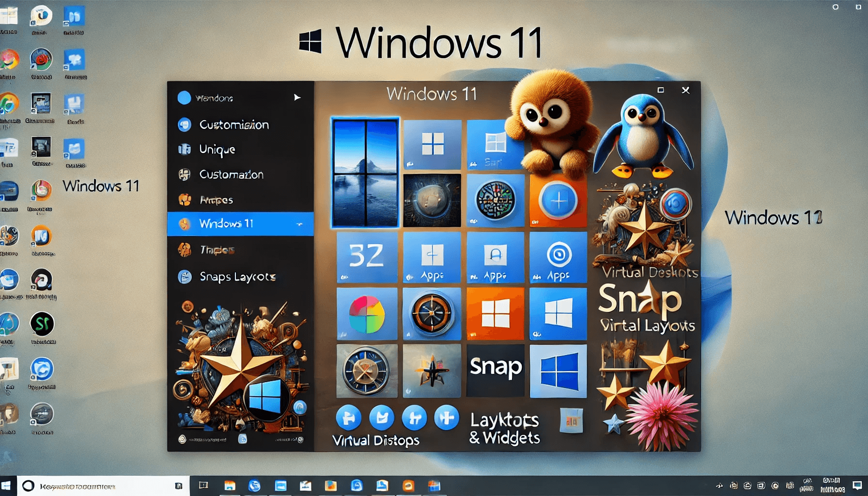The width and height of the screenshot is (868, 496).
Task: Open the dark planet tile
Action: 432,201
